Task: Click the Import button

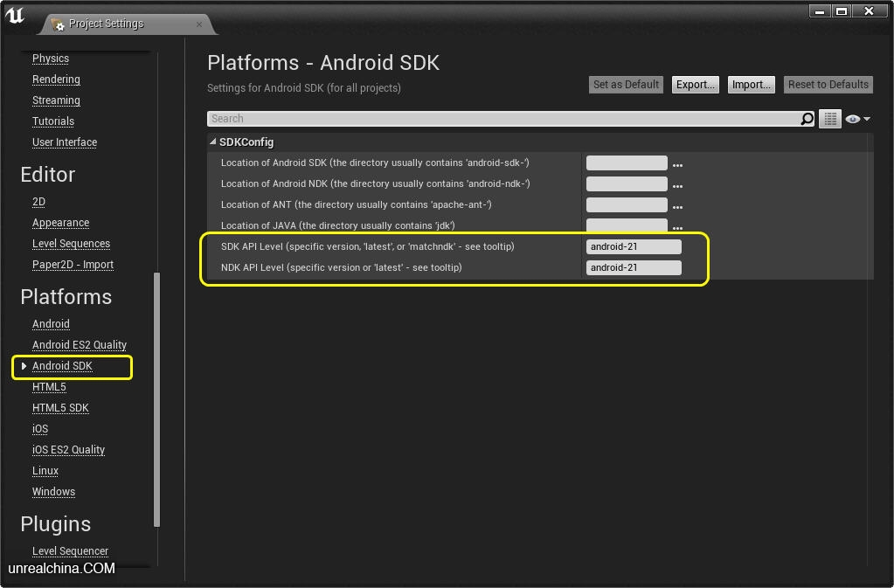Action: [x=751, y=85]
